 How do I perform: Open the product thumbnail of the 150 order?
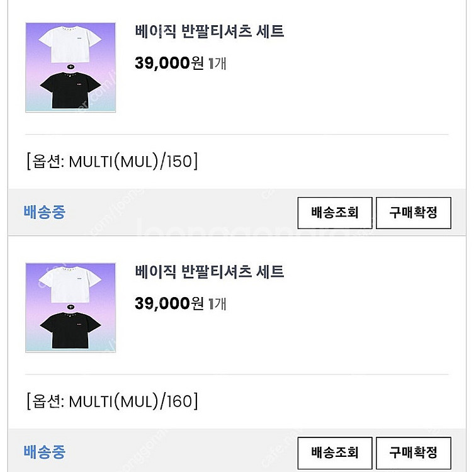coord(71,67)
